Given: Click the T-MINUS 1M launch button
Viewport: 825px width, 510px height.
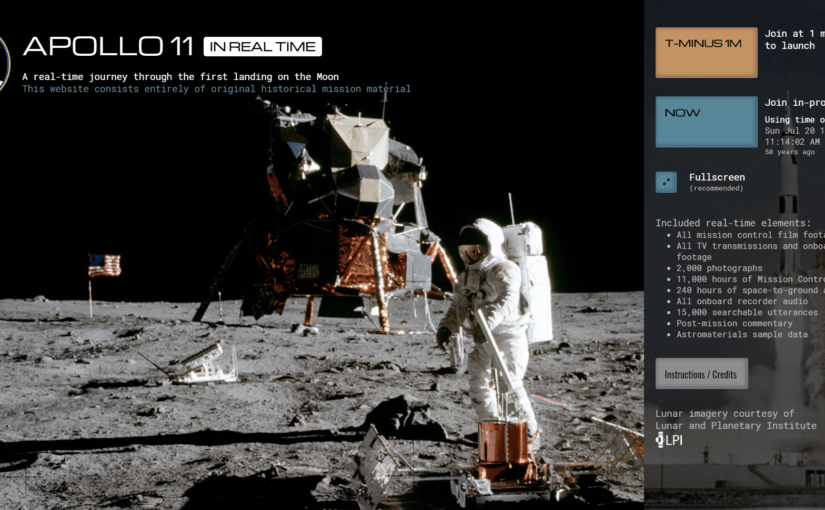Looking at the screenshot, I should (x=706, y=53).
